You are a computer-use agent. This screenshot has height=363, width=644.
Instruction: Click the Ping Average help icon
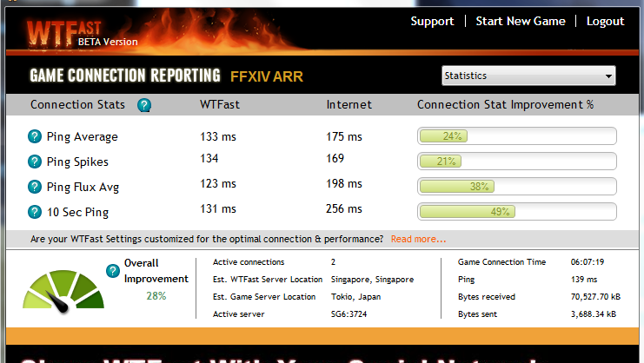click(x=35, y=136)
